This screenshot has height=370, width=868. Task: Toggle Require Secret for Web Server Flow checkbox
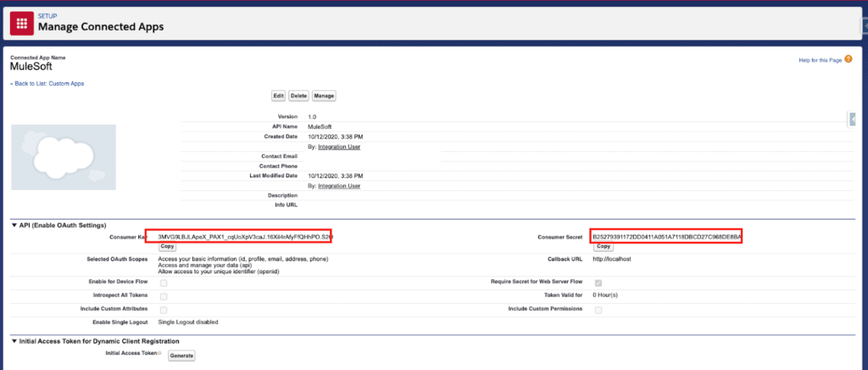point(598,283)
